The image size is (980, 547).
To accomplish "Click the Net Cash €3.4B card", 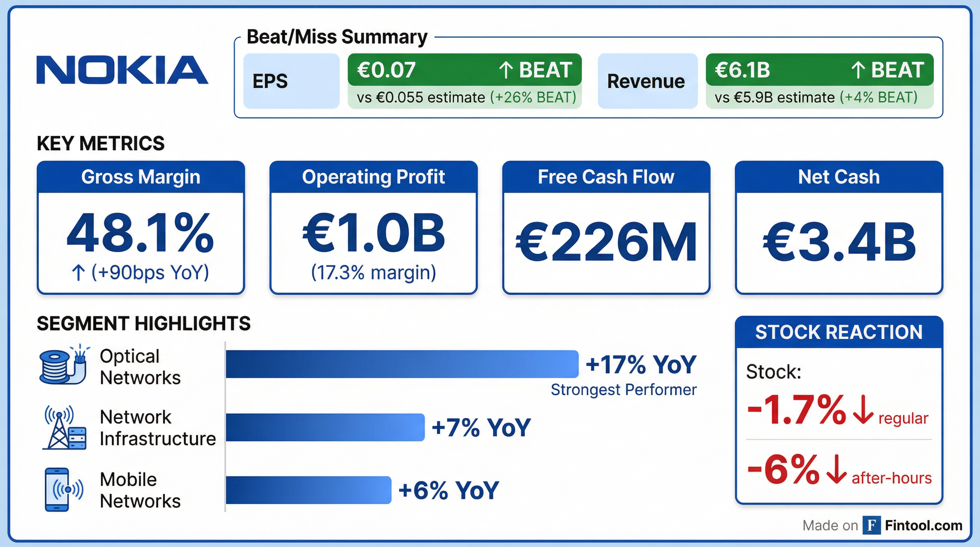I will tap(839, 228).
